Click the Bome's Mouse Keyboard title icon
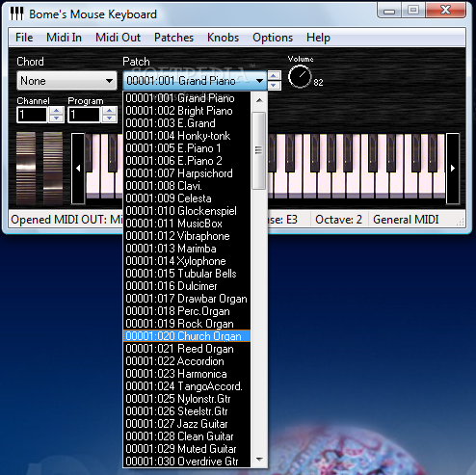This screenshot has height=475, width=476. point(16,13)
